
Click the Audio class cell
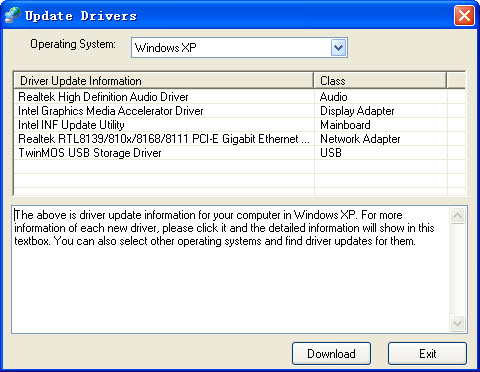point(380,97)
